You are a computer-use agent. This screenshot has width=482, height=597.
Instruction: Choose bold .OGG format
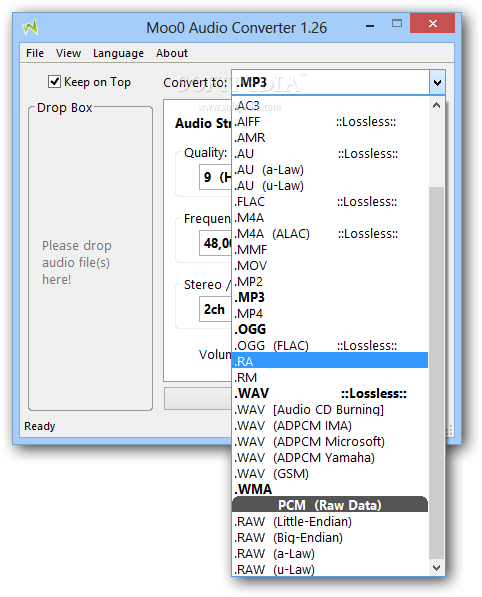tap(330, 329)
